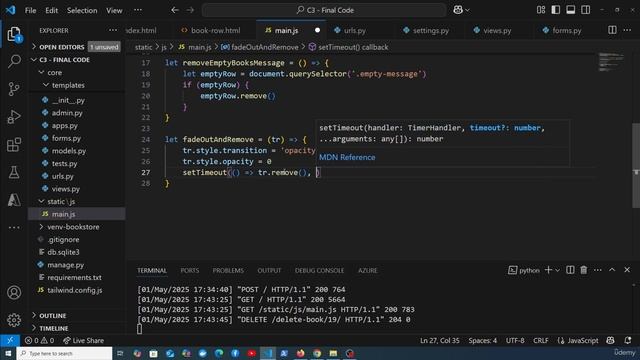640x360 pixels.
Task: Customize layout from title bar
Action: pos(541,10)
